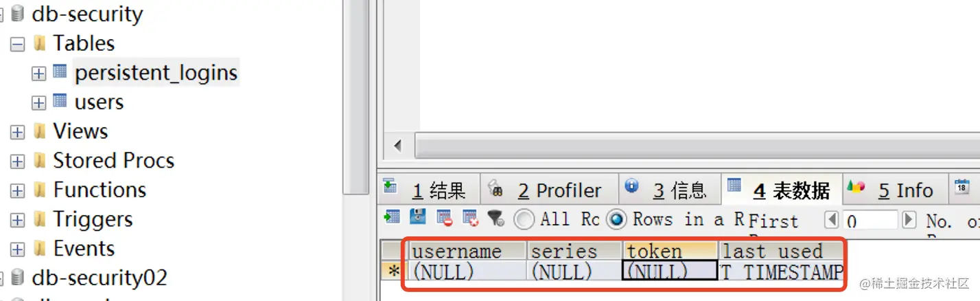Select the db-security02 database node
Viewport: 980px width, 301px height.
(100, 278)
